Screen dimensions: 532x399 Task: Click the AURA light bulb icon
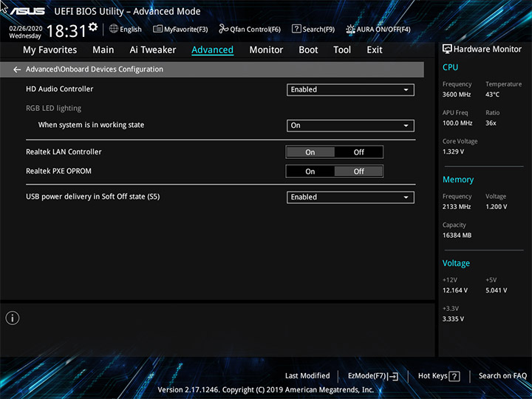pos(350,29)
